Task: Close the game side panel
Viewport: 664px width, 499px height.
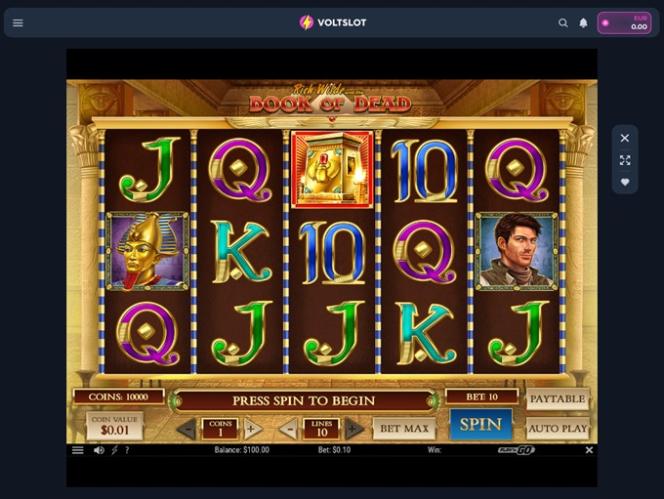Action: [x=625, y=138]
